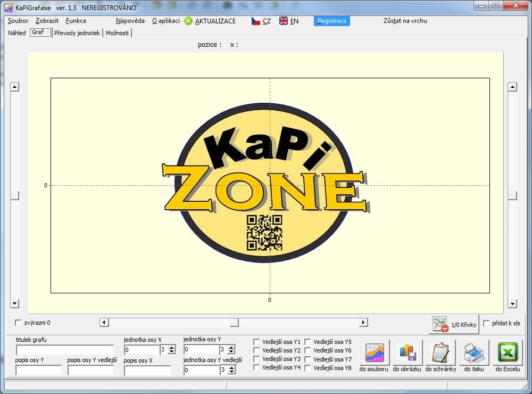Image resolution: width=532 pixels, height=394 pixels.
Task: Click left vertical scrollbar up arrow
Action: (x=14, y=87)
